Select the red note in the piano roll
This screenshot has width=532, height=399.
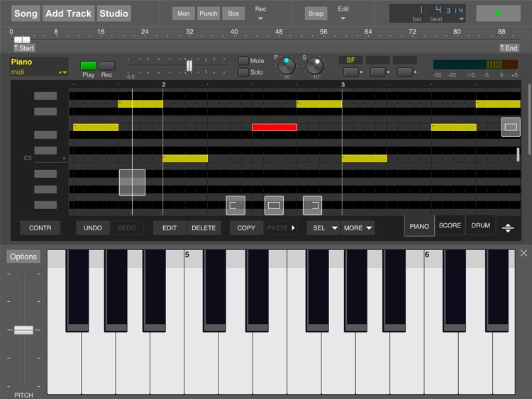[275, 127]
